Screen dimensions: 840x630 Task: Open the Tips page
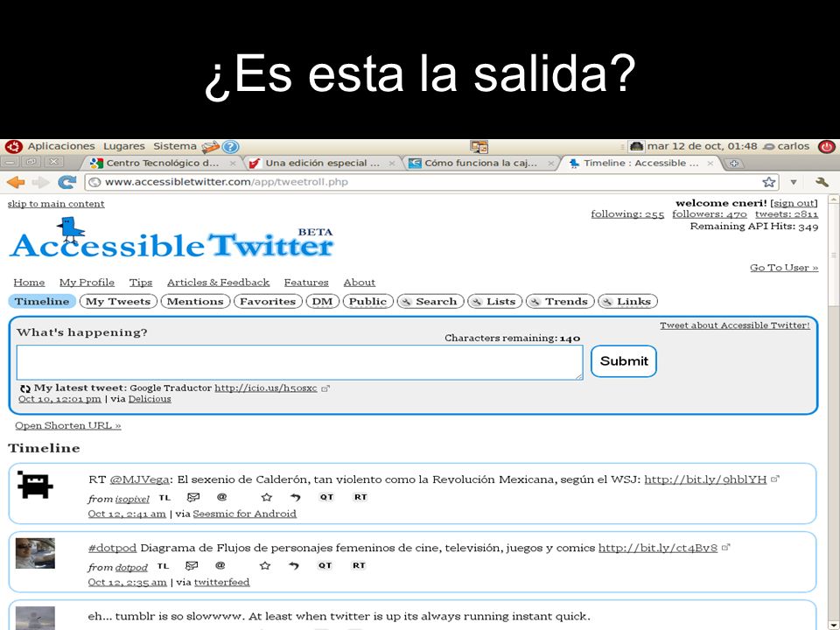click(140, 283)
